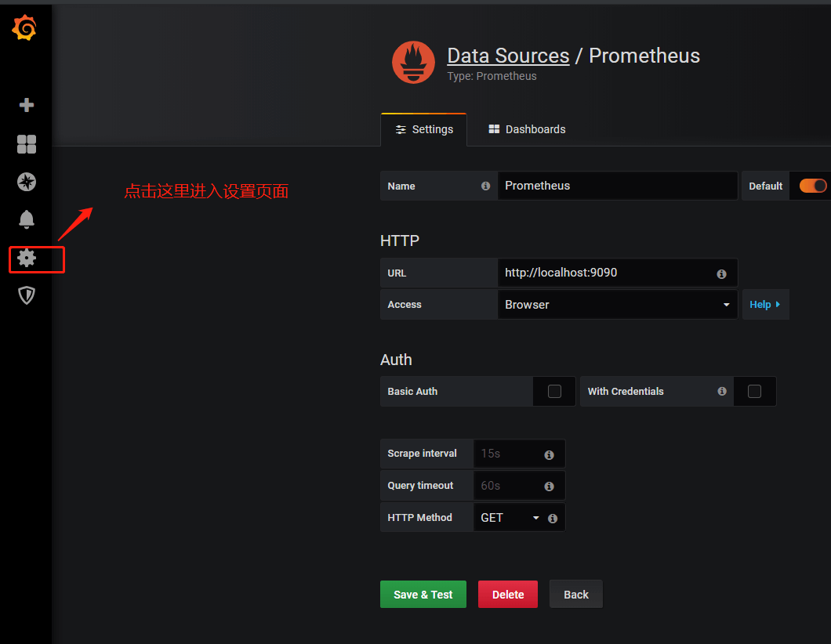831x644 pixels.
Task: Select the Settings tab
Action: (x=423, y=129)
